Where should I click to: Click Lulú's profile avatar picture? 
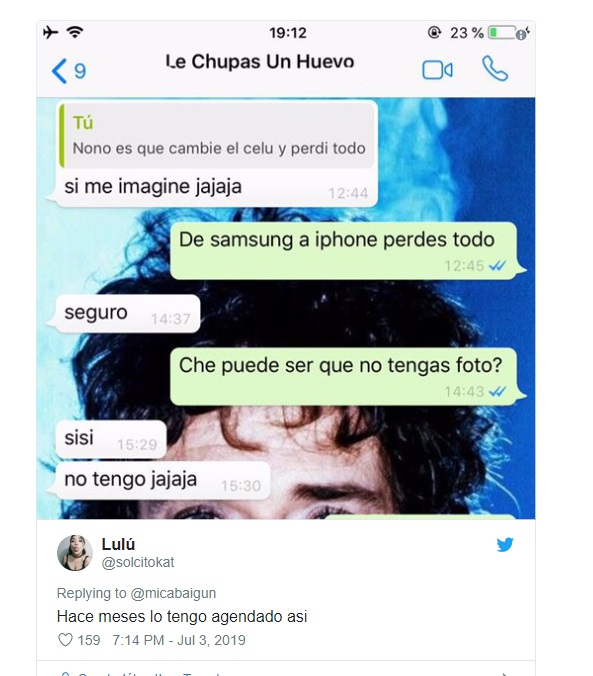75,553
